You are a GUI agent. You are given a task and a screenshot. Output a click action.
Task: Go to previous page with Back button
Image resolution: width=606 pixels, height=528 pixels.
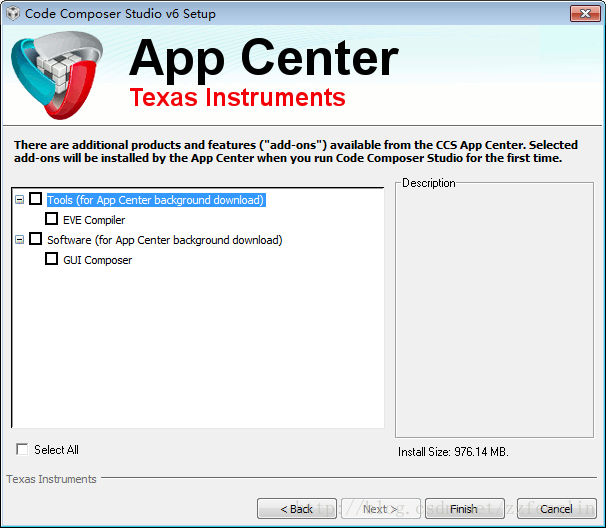(296, 509)
